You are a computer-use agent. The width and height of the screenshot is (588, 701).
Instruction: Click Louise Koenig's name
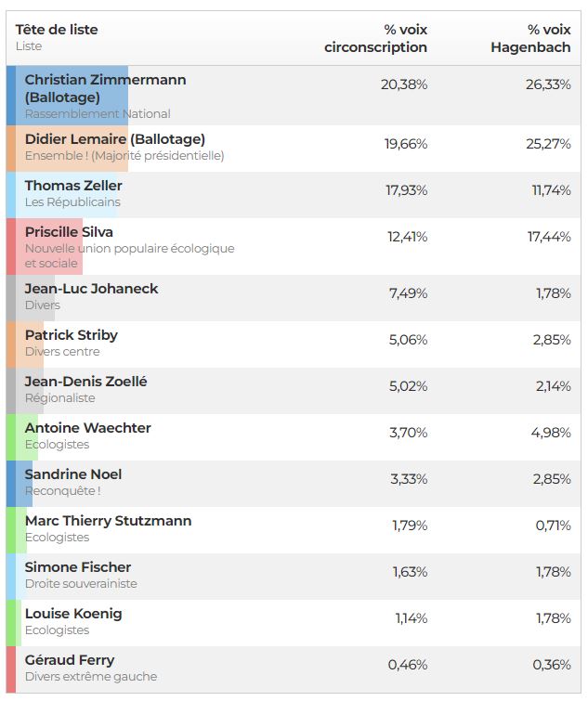[x=73, y=614]
